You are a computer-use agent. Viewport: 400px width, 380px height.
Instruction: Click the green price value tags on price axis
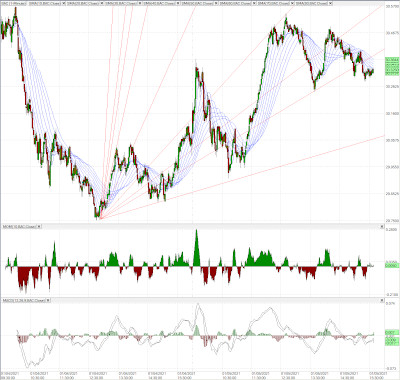click(391, 66)
